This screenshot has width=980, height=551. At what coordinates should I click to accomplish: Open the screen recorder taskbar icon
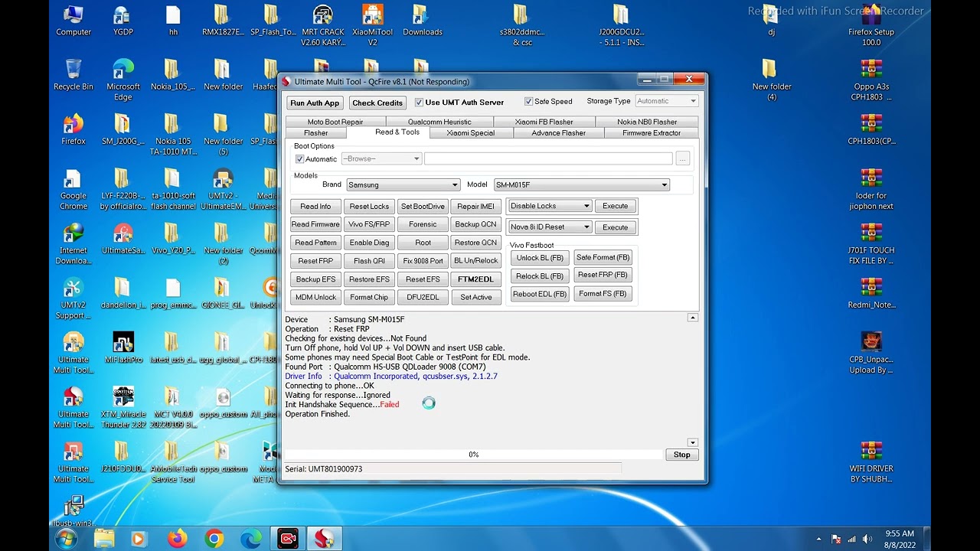tap(288, 539)
